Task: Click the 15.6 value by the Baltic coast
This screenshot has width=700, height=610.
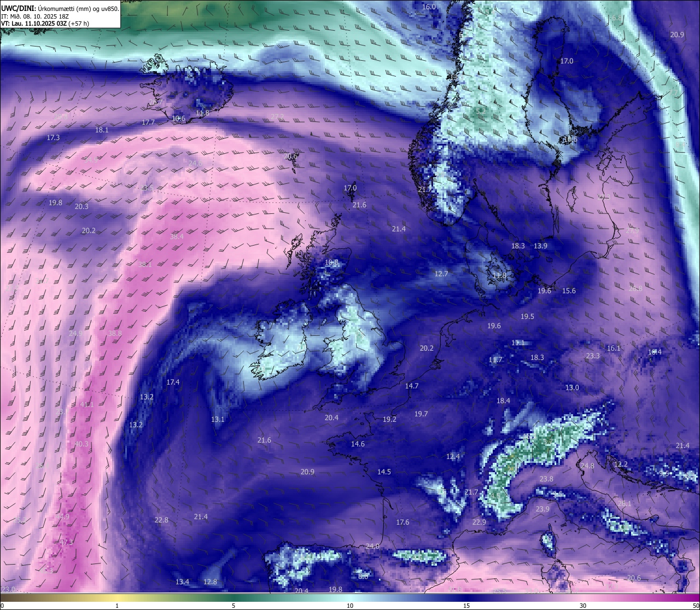Action: coord(569,291)
